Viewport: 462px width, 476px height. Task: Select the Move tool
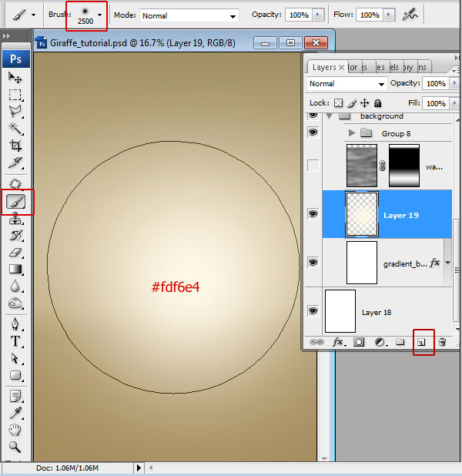(x=15, y=78)
